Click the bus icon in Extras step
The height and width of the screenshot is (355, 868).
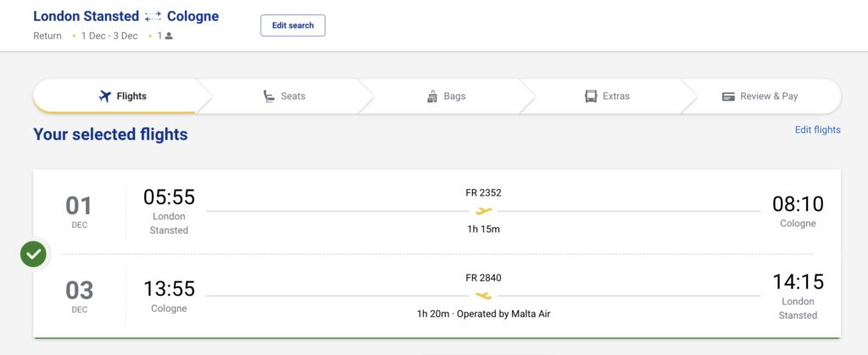click(x=591, y=97)
